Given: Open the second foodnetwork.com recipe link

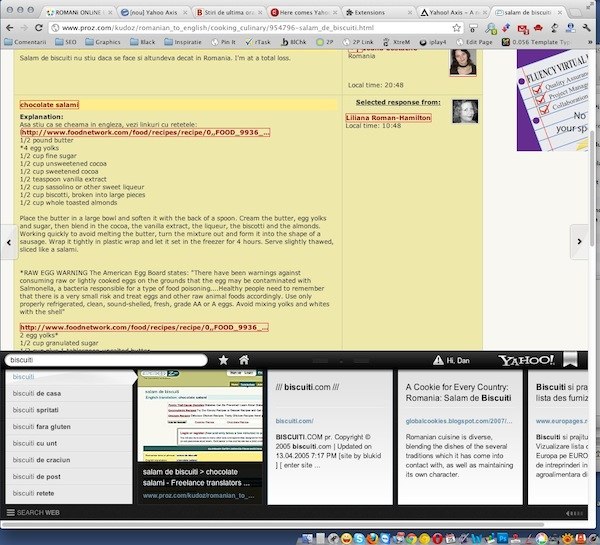Looking at the screenshot, I should coord(144,328).
